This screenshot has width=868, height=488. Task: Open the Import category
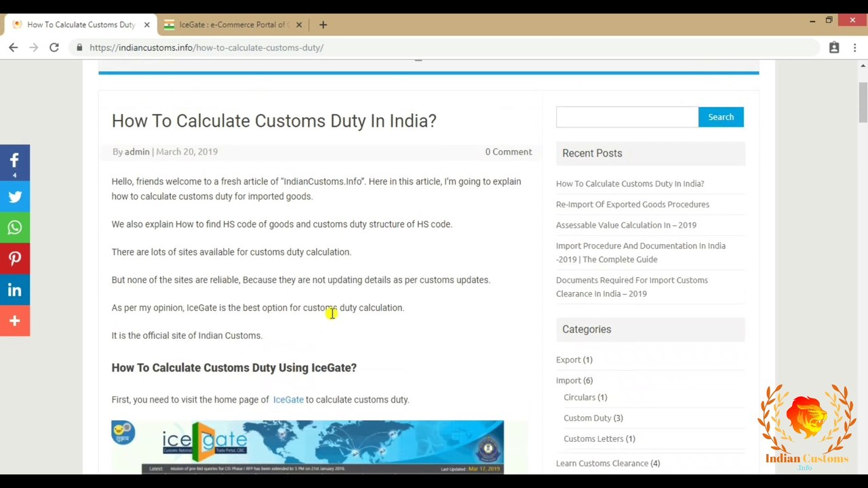tap(568, 381)
